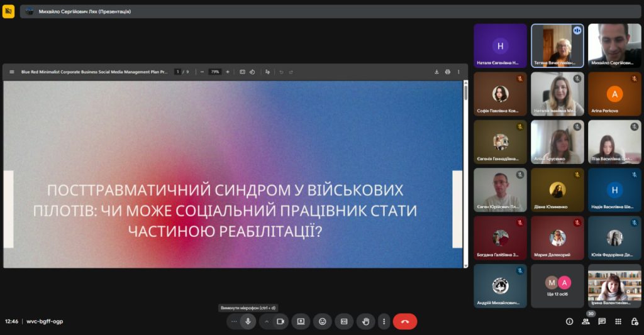644x335 pixels.
Task: Expand video settings chevron next to camera
Action: click(x=267, y=321)
